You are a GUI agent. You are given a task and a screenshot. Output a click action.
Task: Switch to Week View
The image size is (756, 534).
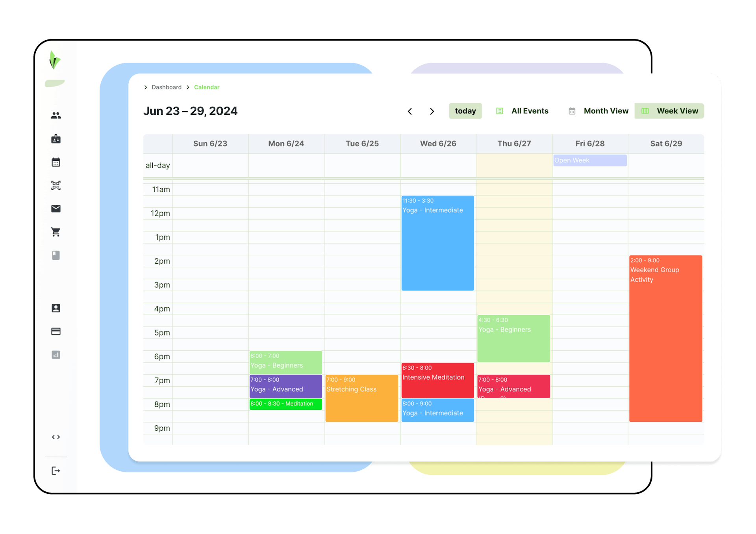click(x=672, y=111)
